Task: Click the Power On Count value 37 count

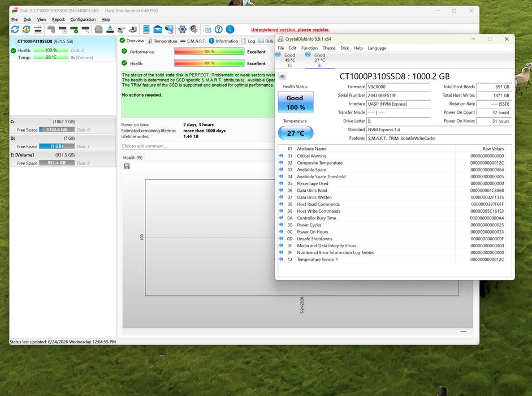Action: coord(494,113)
